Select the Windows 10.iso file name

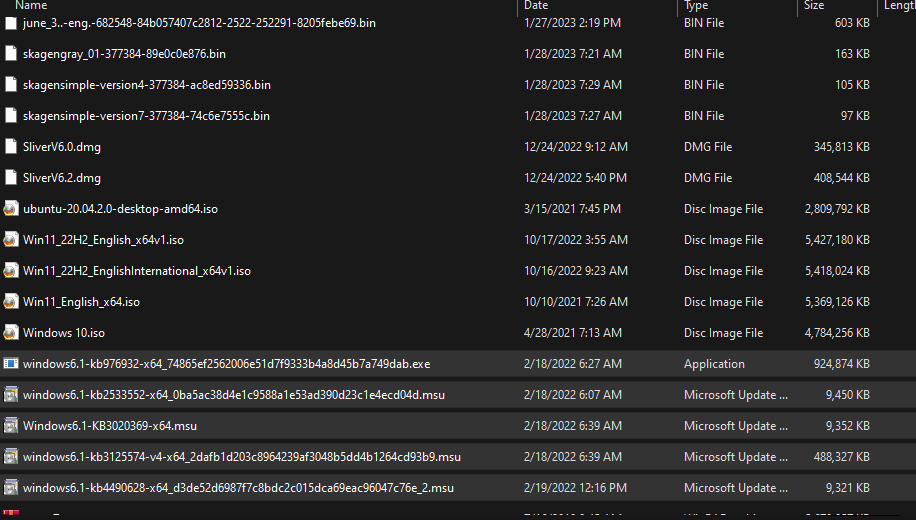tap(64, 332)
